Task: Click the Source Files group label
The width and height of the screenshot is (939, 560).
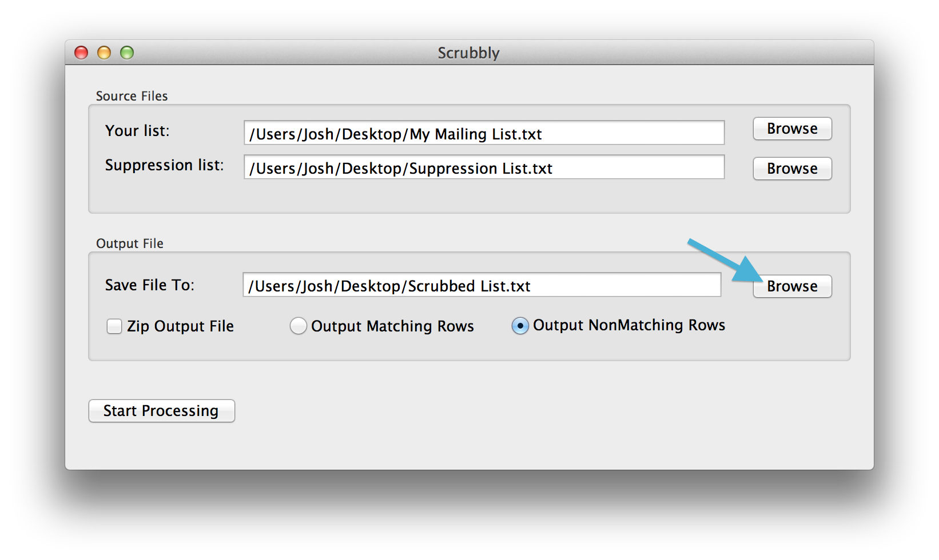Action: coord(132,96)
